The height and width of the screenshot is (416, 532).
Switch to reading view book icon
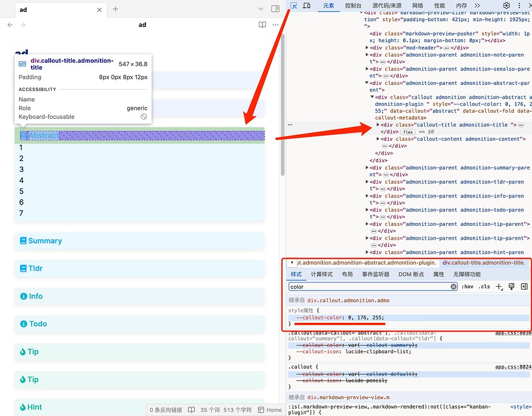click(262, 25)
